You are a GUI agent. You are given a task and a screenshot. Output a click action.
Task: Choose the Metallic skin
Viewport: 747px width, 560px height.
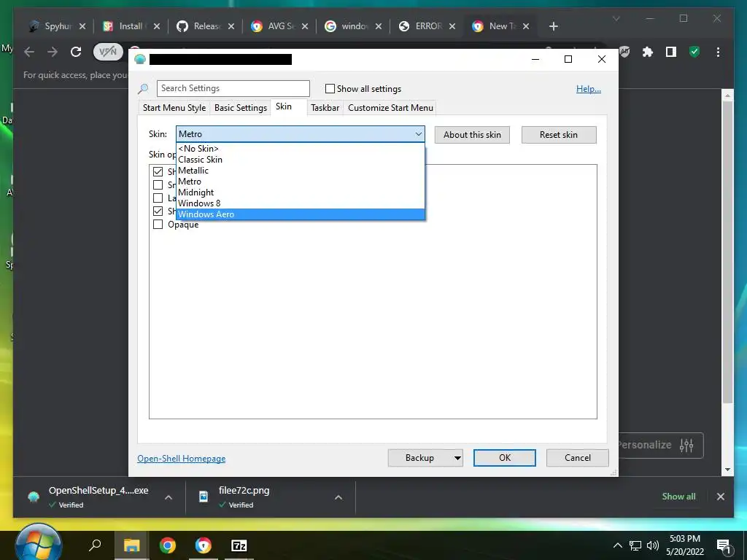[x=300, y=171]
